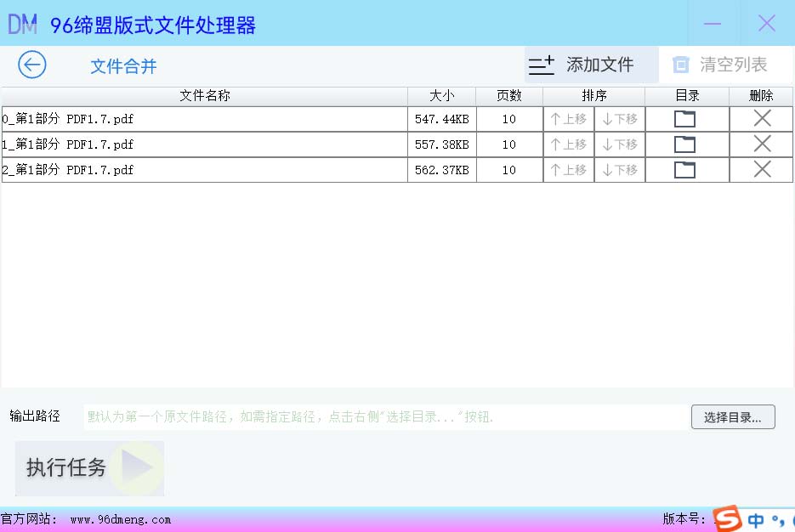
Task: Move 2_第1部分 PDF1.7.pdf down with 下移
Action: (620, 170)
